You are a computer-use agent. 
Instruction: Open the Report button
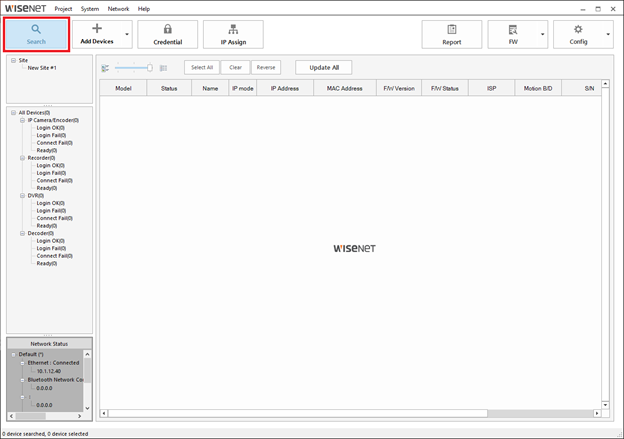point(452,35)
